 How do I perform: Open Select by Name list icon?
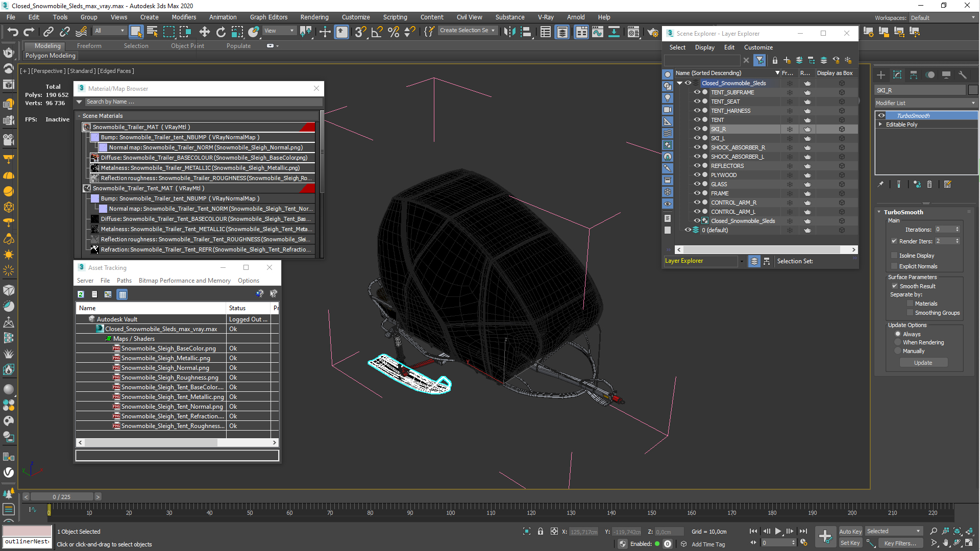pyautogui.click(x=152, y=32)
